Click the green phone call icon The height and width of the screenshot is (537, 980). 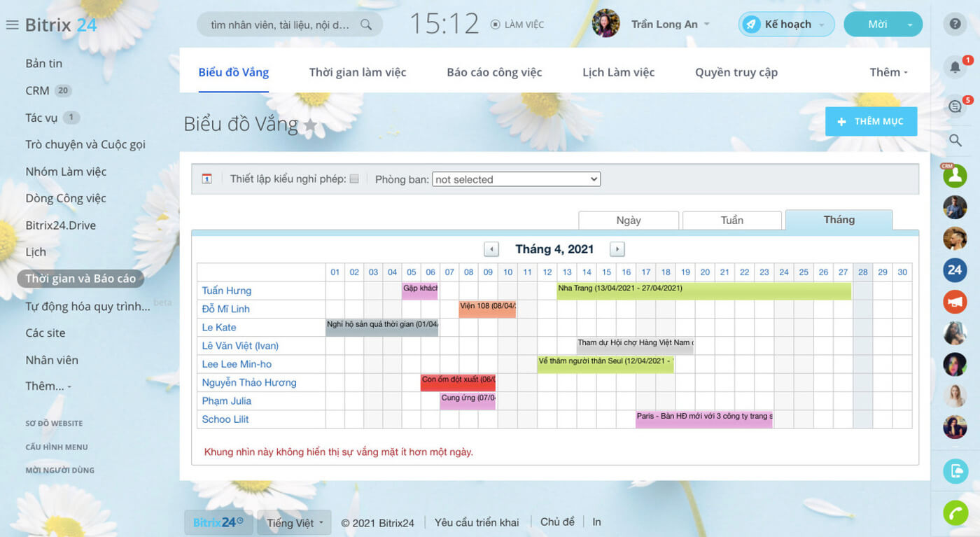955,512
